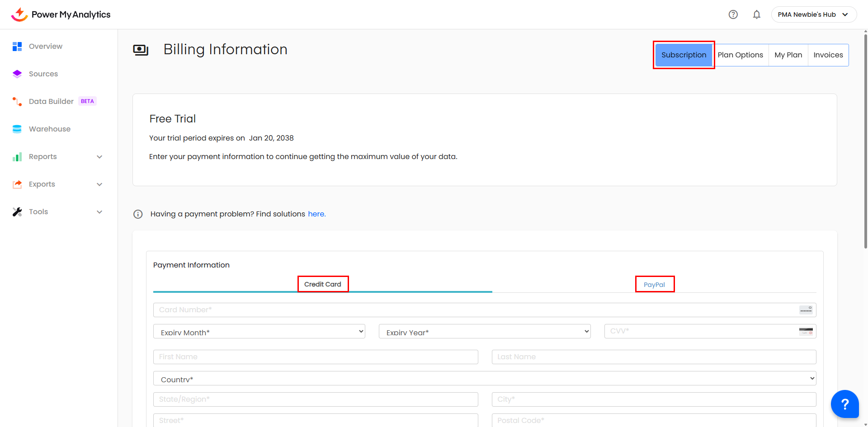Image resolution: width=868 pixels, height=427 pixels.
Task: Expand the Reports sidebar menu
Action: coord(99,157)
